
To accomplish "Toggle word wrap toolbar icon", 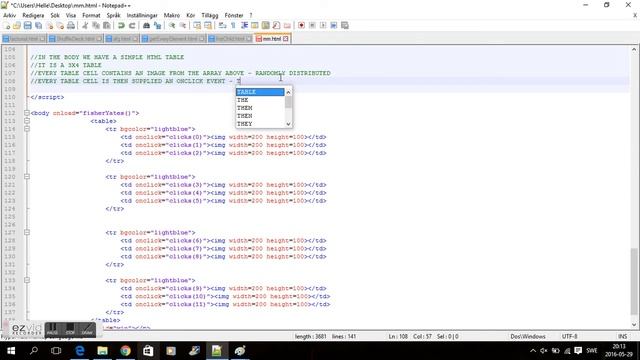I will 222,25.
